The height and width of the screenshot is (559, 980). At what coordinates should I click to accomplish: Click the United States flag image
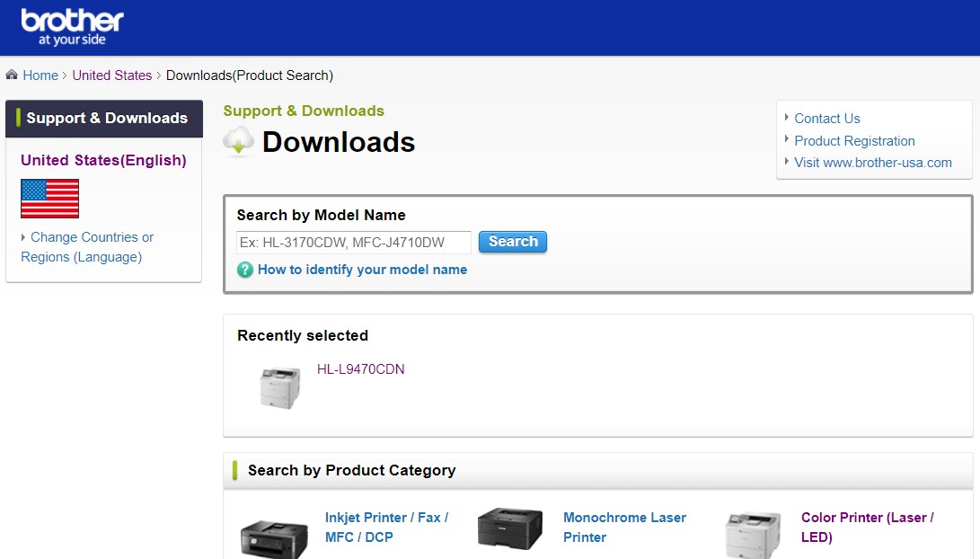point(50,199)
